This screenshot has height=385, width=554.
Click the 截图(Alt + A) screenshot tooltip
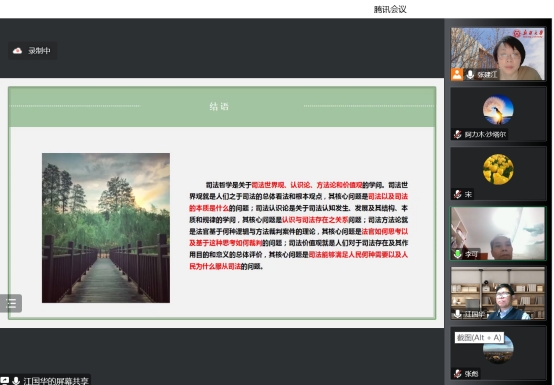point(479,338)
